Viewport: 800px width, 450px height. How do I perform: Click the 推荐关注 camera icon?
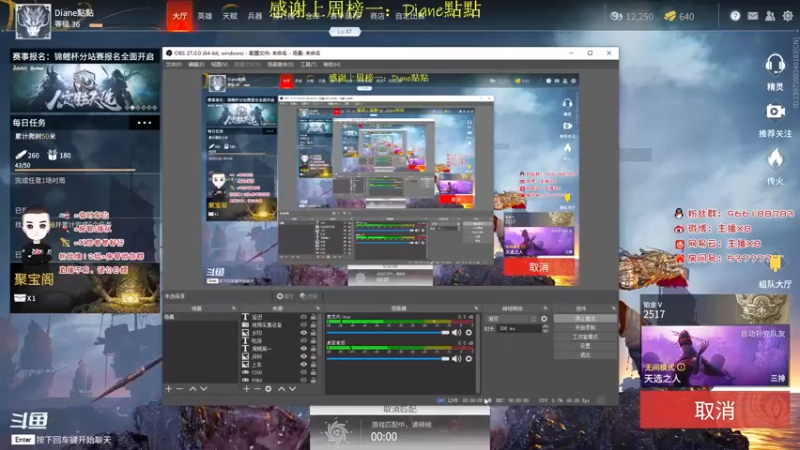click(775, 111)
